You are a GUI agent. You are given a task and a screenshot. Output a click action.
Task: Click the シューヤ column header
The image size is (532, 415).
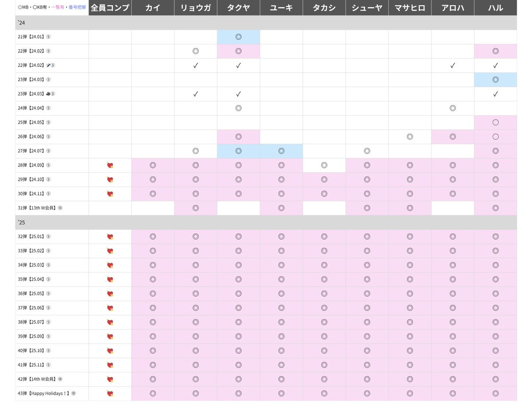(x=367, y=8)
